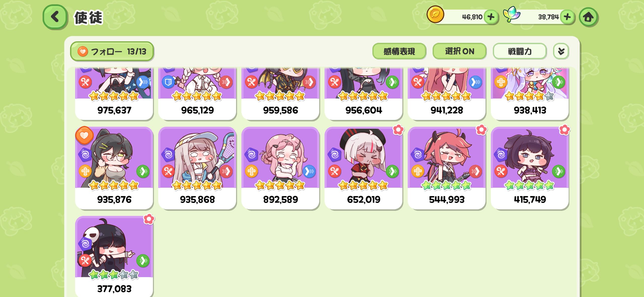
Task: Go back with the green arrow button
Action: click(55, 17)
